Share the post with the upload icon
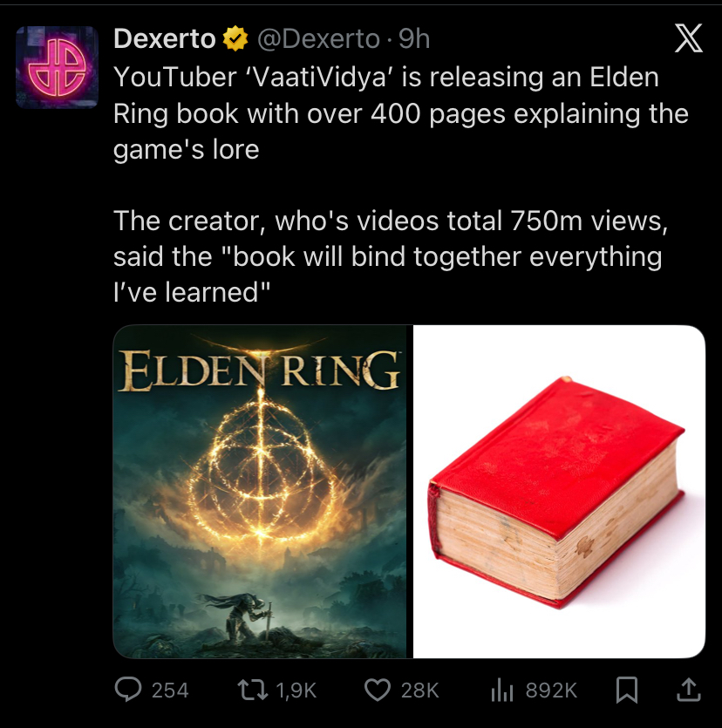722x728 pixels. [x=688, y=690]
